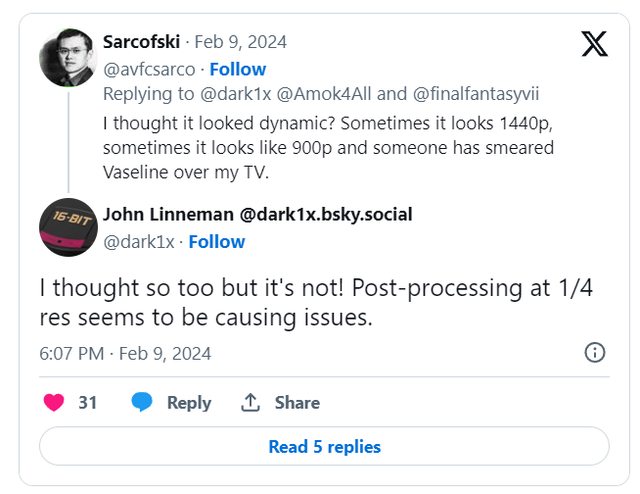Open the @dark1x handle below John Linneman
The height and width of the screenshot is (494, 640).
(139, 241)
